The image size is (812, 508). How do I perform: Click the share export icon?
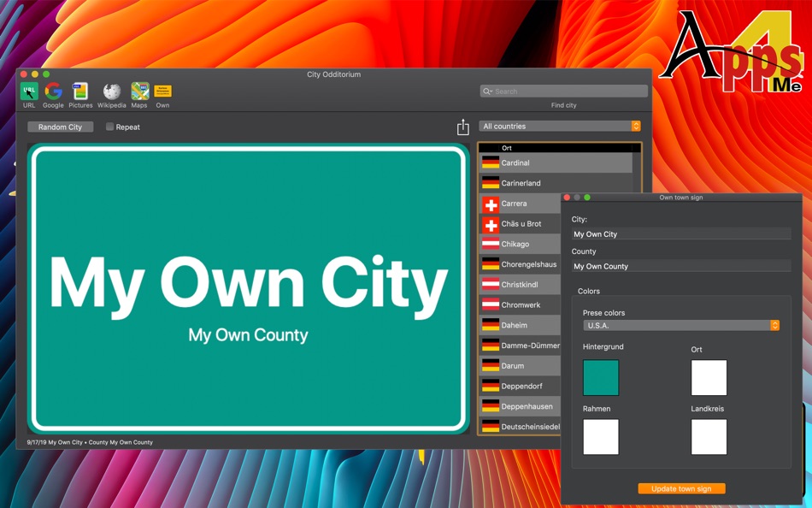tap(462, 126)
